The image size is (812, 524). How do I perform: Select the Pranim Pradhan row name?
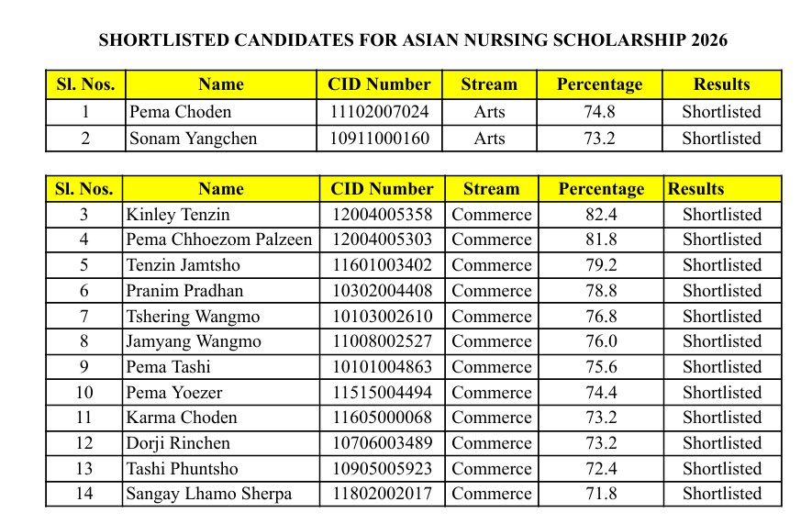[221, 291]
